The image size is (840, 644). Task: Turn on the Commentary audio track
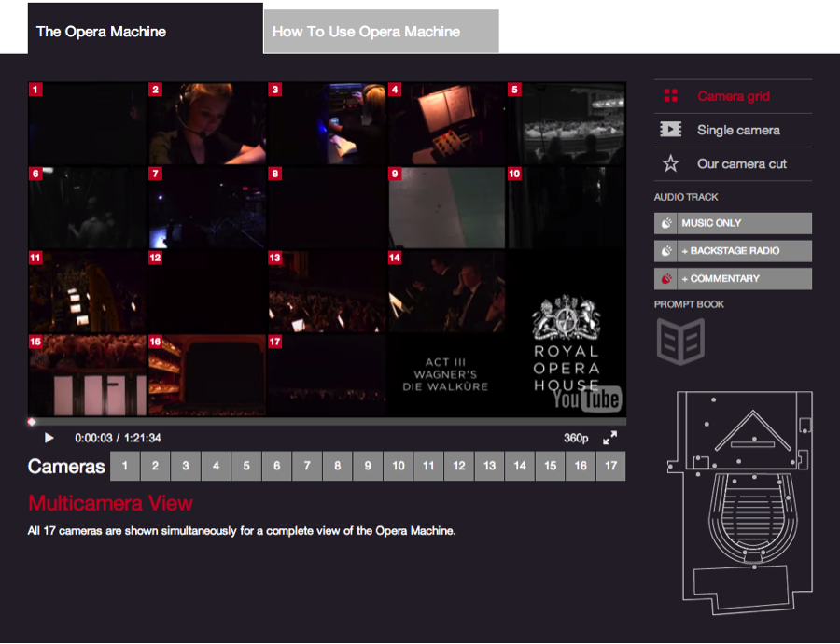[x=733, y=278]
